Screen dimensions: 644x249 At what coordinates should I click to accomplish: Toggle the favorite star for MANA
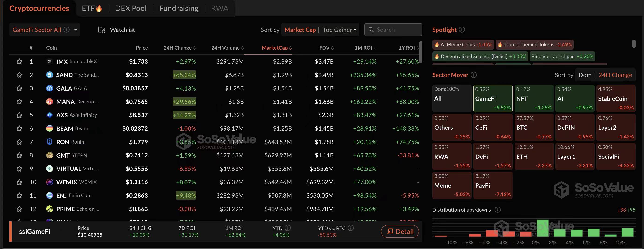tap(19, 102)
